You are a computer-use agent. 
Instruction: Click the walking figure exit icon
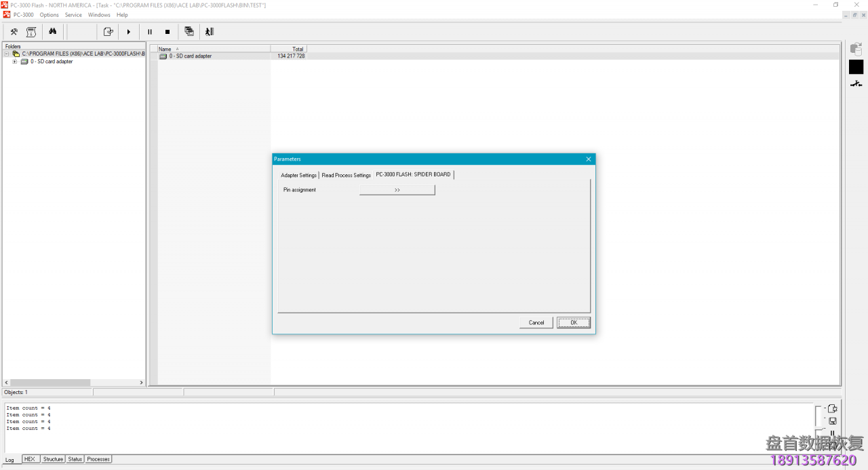210,32
